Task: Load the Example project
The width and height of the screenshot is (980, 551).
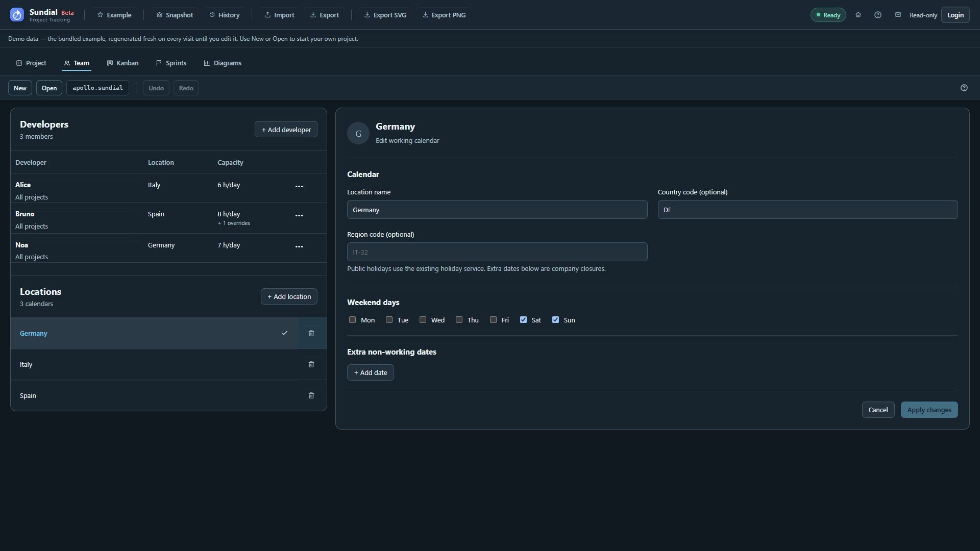Action: coord(114,15)
